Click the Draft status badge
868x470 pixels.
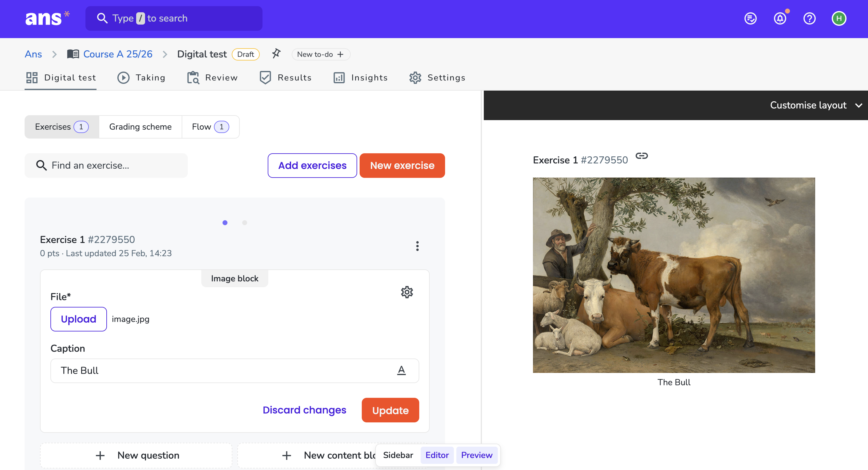[x=246, y=54]
